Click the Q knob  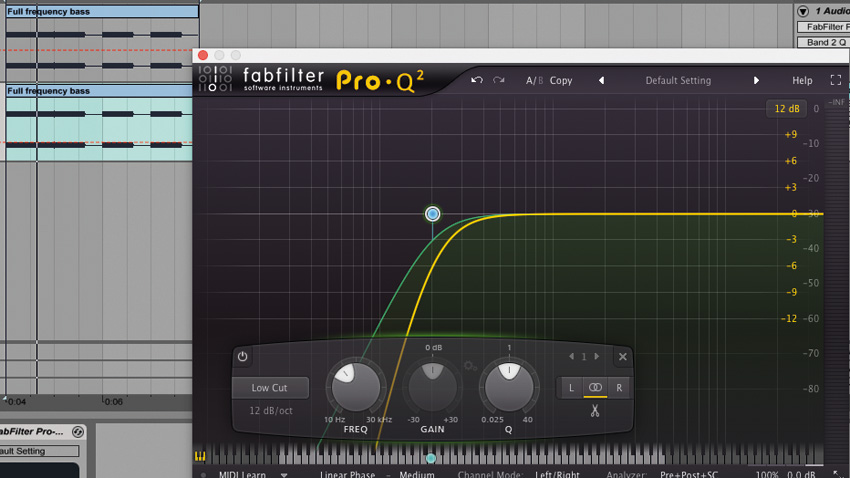point(508,387)
